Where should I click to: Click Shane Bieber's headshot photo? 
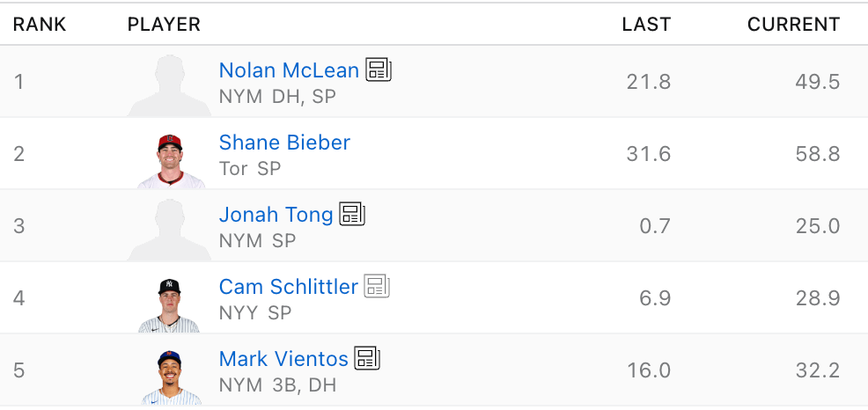click(171, 160)
